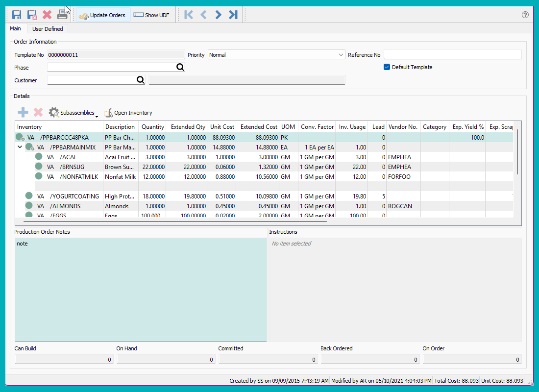
Task: Select the PPBARCCC48PKA inventory row
Action: click(x=264, y=138)
